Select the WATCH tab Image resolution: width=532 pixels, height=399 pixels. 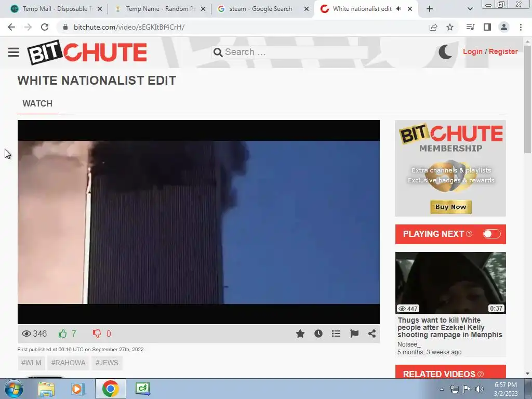point(37,103)
